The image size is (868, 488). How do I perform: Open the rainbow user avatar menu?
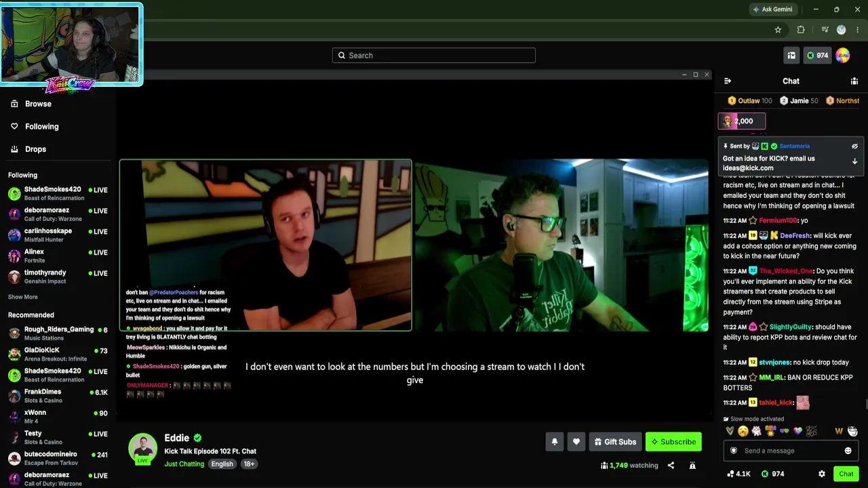(843, 56)
